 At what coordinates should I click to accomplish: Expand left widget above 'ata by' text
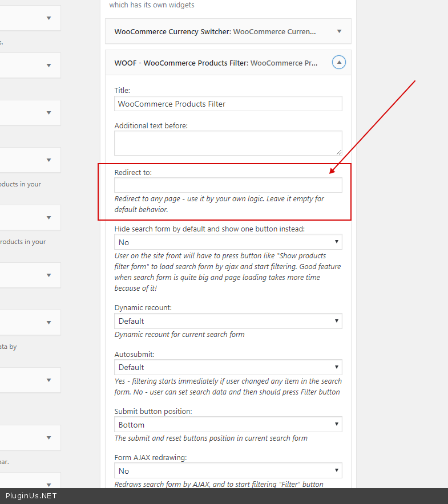click(x=49, y=322)
